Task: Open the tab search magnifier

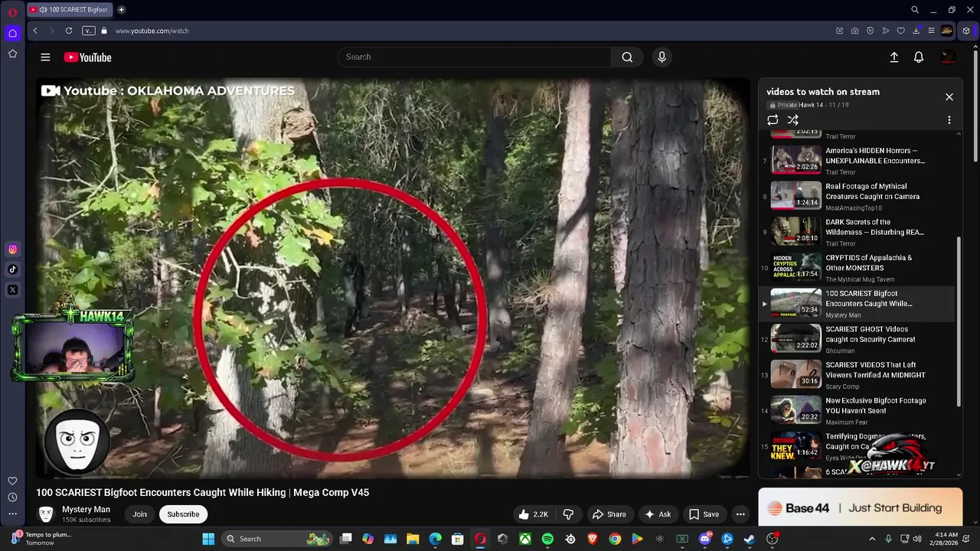Action: [915, 10]
